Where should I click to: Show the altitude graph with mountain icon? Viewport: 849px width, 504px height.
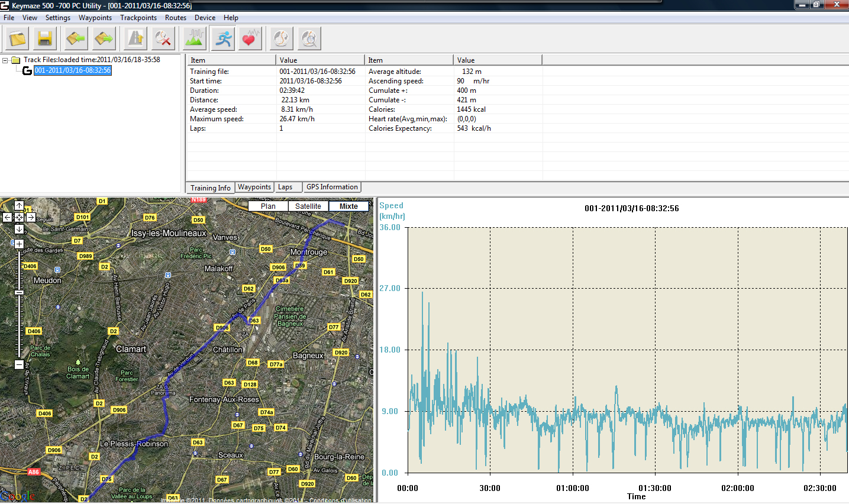tap(195, 39)
